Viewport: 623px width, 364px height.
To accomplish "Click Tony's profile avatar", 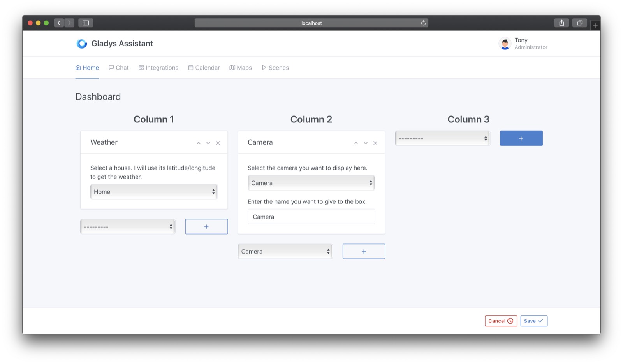I will [505, 44].
